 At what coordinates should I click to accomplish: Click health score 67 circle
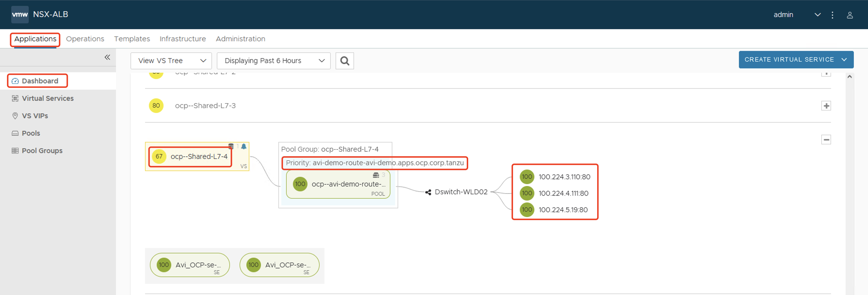pos(159,156)
